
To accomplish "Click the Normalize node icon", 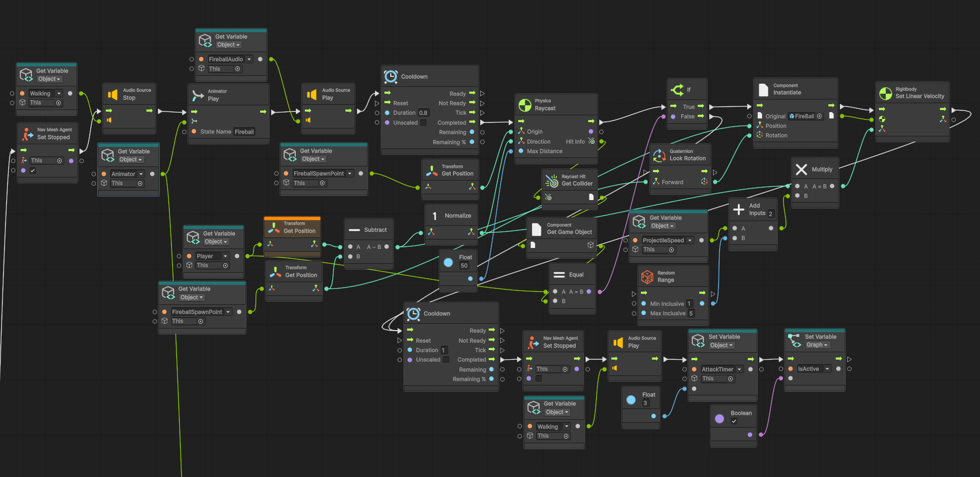I will (434, 216).
